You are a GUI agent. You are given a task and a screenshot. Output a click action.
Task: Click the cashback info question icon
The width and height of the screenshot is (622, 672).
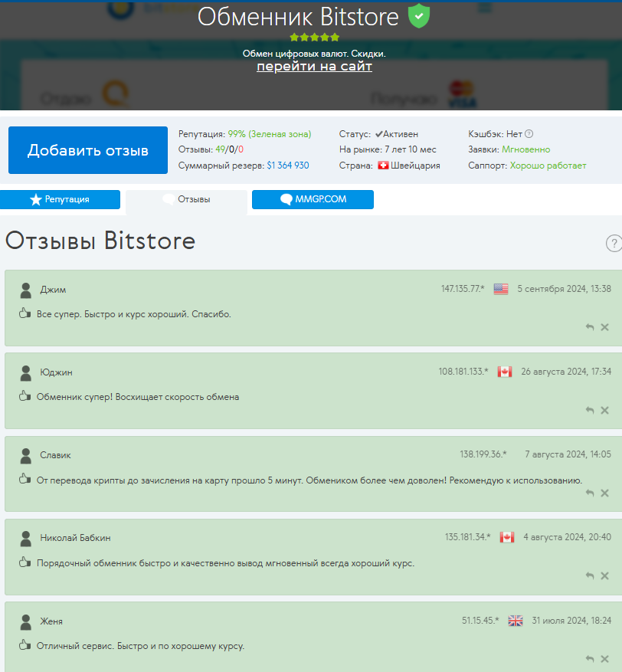point(529,133)
